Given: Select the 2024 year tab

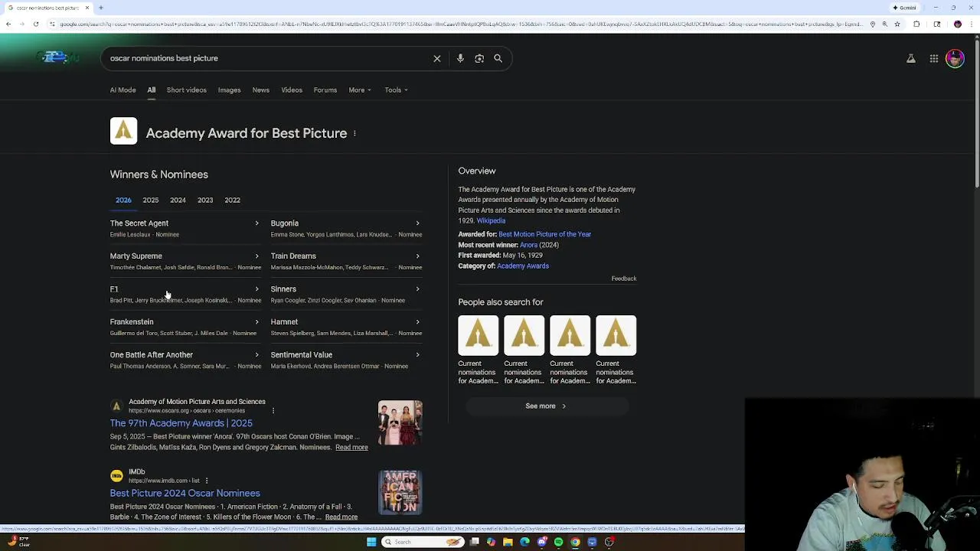Looking at the screenshot, I should [x=178, y=201].
